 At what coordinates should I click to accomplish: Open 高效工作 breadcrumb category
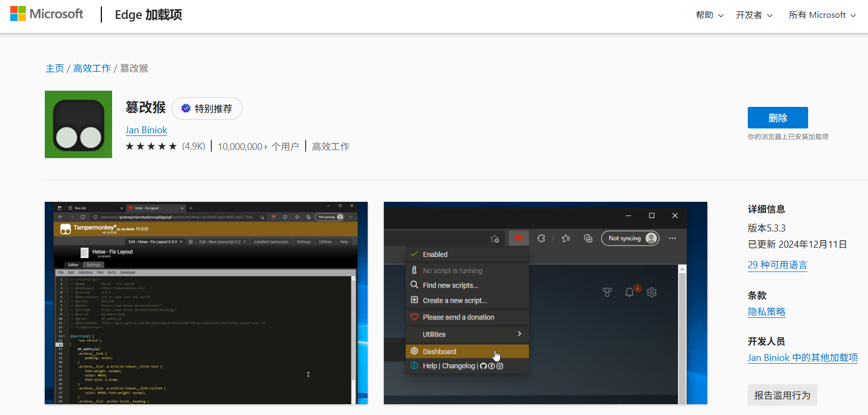click(x=92, y=69)
